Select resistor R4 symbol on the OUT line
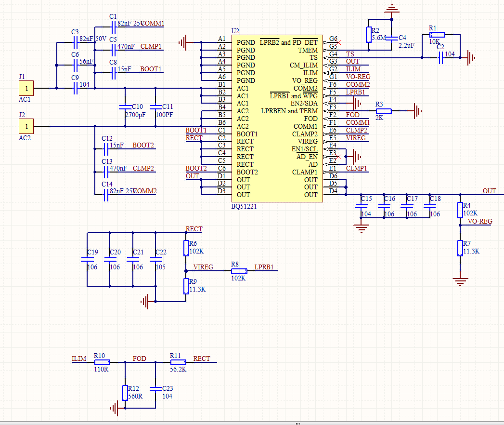The height and width of the screenshot is (425, 504). coord(460,210)
